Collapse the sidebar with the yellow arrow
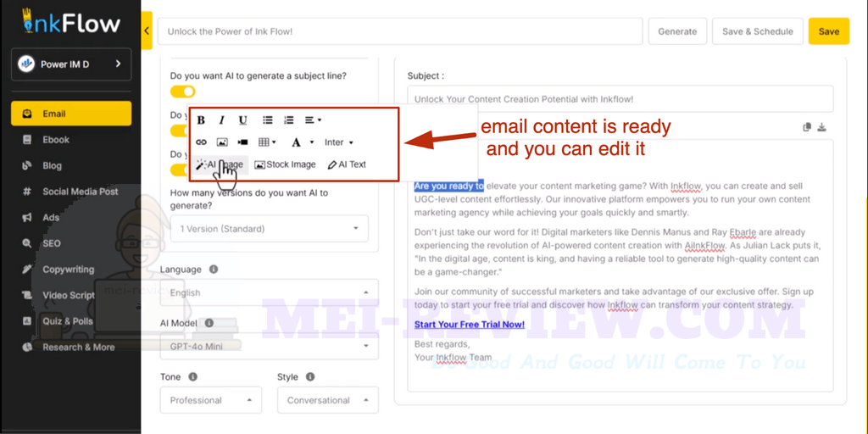 pyautogui.click(x=147, y=31)
